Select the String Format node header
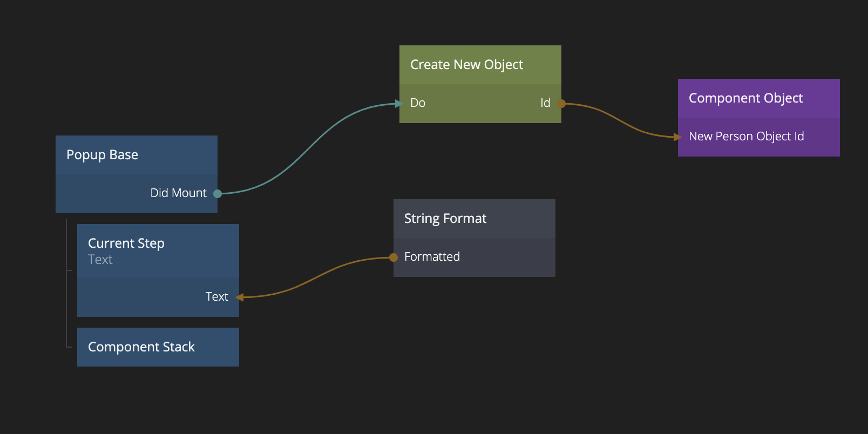 pyautogui.click(x=474, y=219)
